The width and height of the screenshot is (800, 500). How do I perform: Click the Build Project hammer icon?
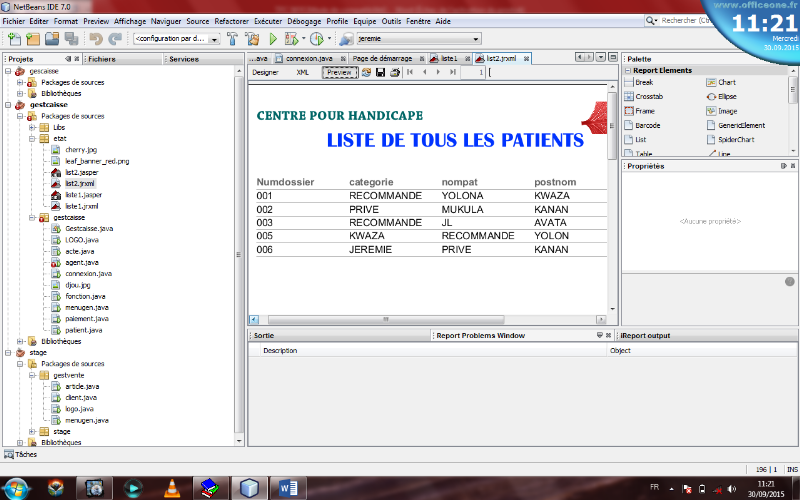[231, 39]
